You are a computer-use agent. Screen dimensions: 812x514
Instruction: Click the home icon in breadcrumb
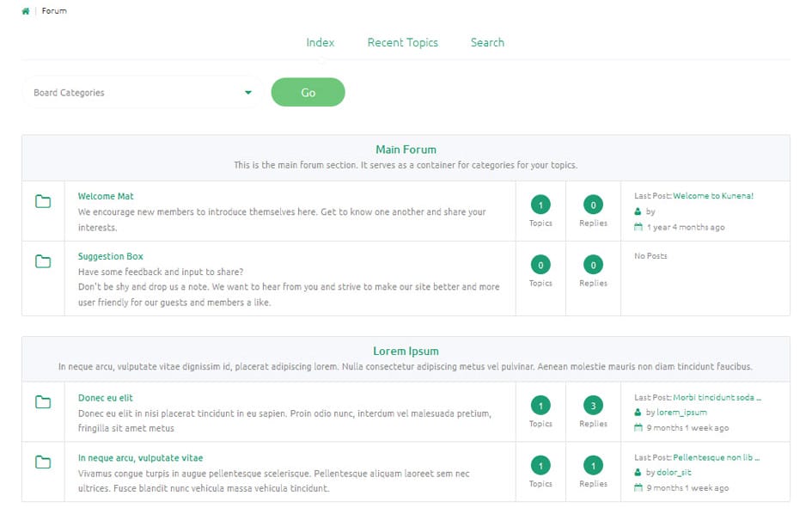[26, 11]
